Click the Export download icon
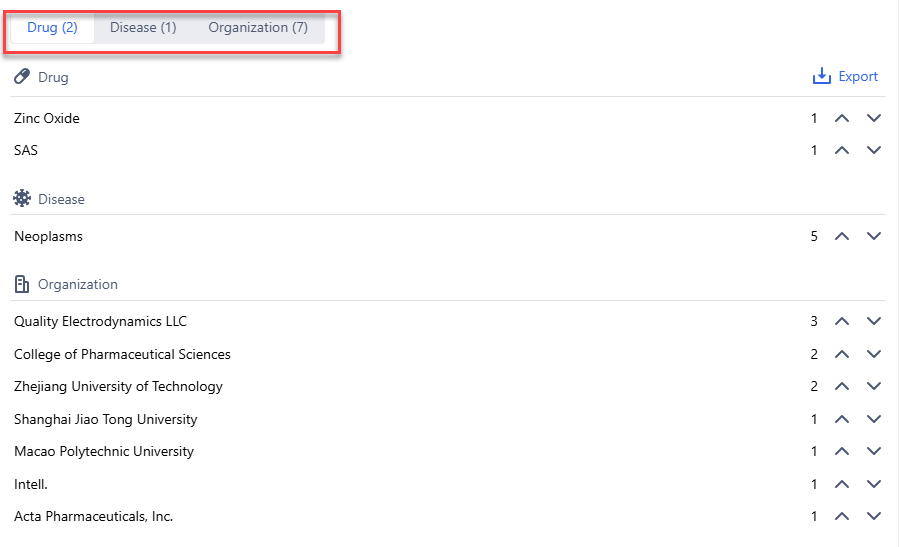This screenshot has height=547, width=899. coord(821,76)
